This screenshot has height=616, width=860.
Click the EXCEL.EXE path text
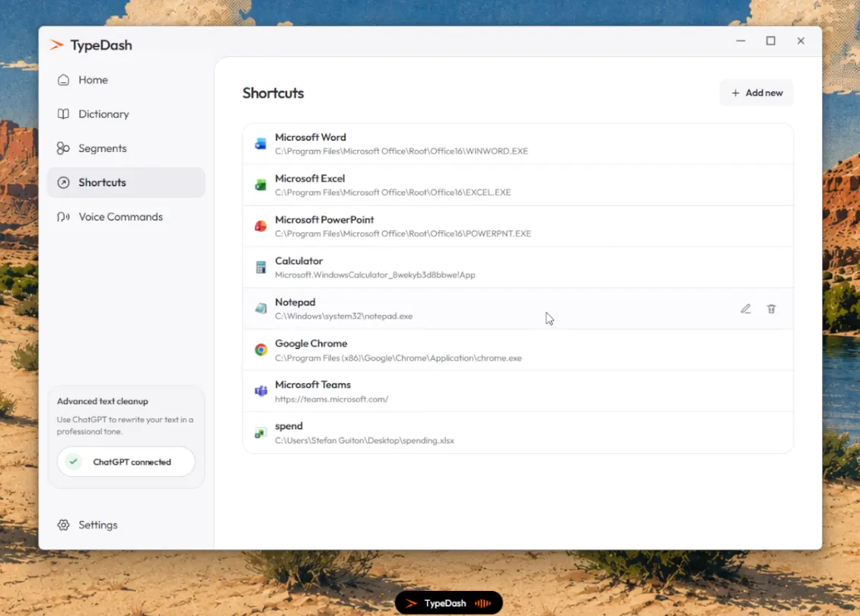tap(393, 192)
